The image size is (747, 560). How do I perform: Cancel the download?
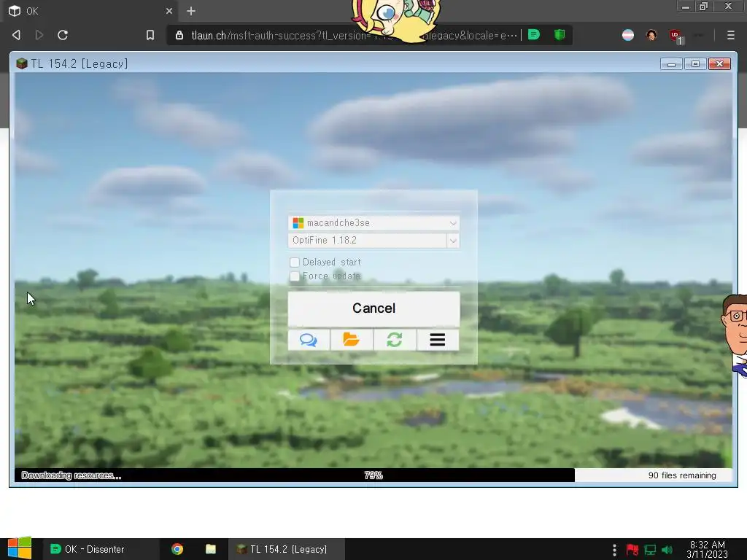click(373, 308)
